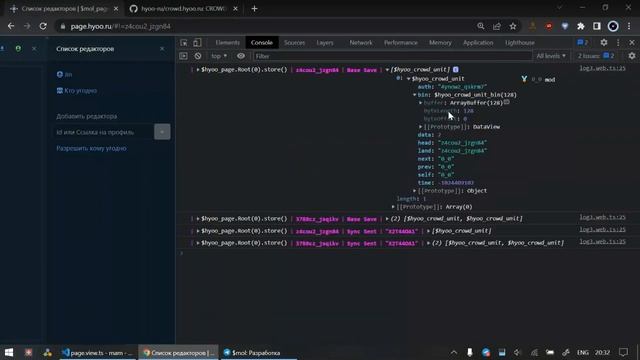
Task: Select the 'Кто угодно' editor entry
Action: click(x=77, y=91)
